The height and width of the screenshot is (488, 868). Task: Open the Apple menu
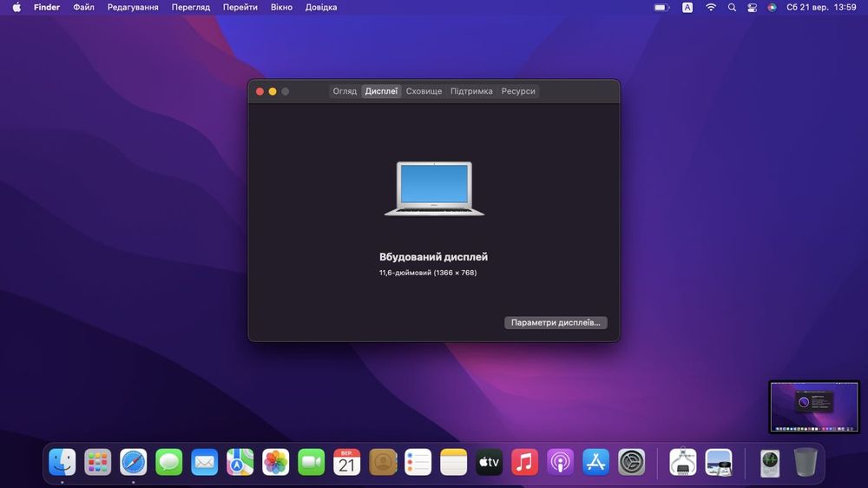16,7
